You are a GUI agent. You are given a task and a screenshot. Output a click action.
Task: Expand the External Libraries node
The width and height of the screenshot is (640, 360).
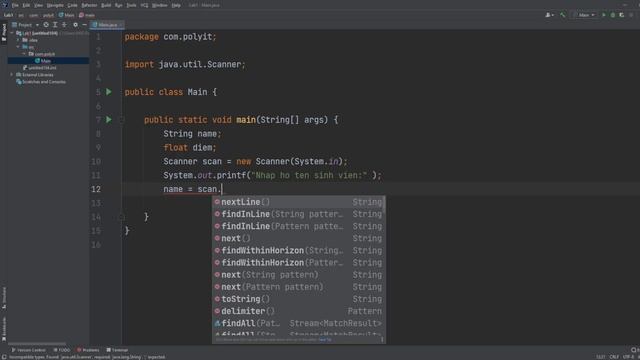coord(12,75)
